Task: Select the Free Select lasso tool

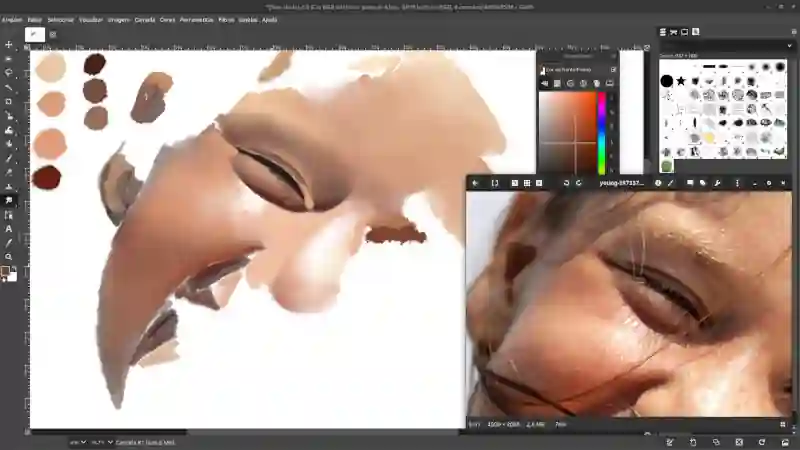Action: [x=9, y=73]
